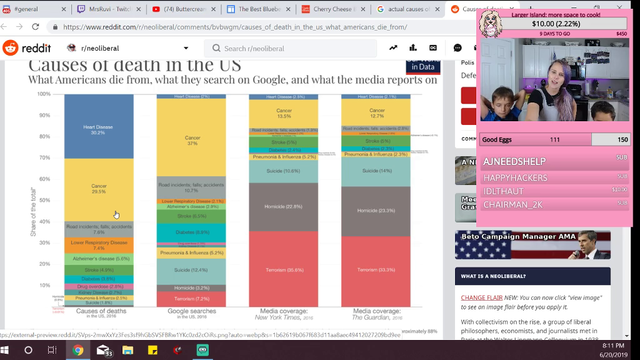Screen dimensions: 640x360
Task: Click the AJNEEDSHELP subscriber row
Action: coord(555,162)
